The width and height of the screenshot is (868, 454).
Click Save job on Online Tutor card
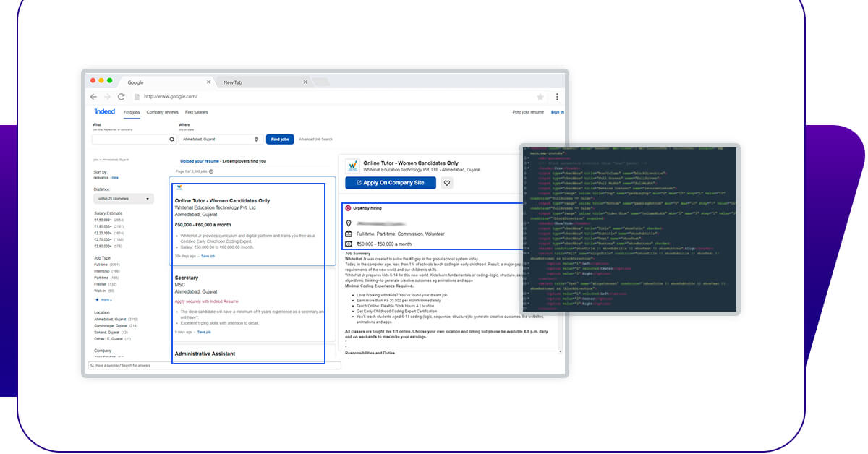click(x=208, y=256)
